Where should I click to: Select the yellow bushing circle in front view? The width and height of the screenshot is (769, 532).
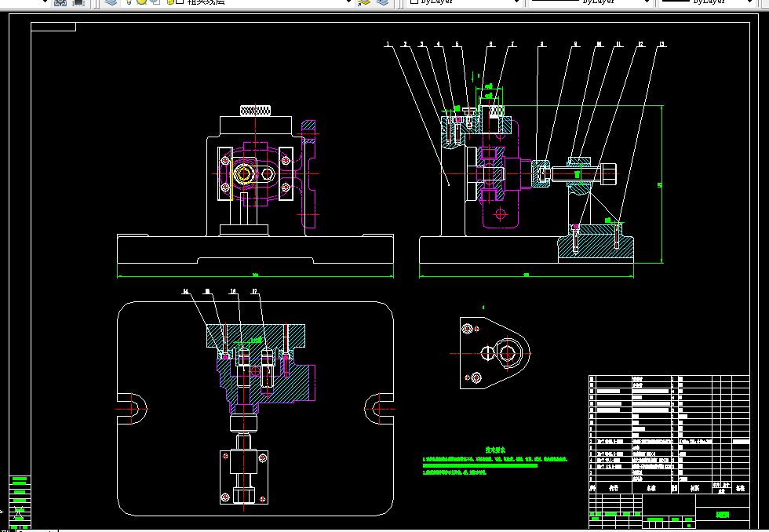coord(243,173)
